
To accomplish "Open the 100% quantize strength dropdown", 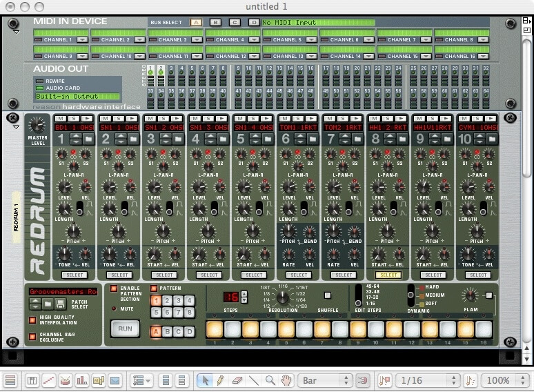I will coord(506,380).
